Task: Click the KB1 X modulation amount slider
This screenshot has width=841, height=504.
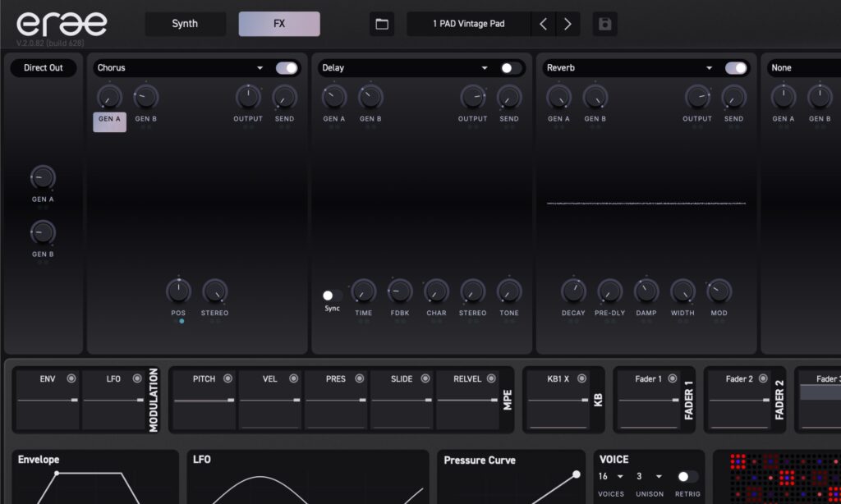Action: (x=558, y=400)
